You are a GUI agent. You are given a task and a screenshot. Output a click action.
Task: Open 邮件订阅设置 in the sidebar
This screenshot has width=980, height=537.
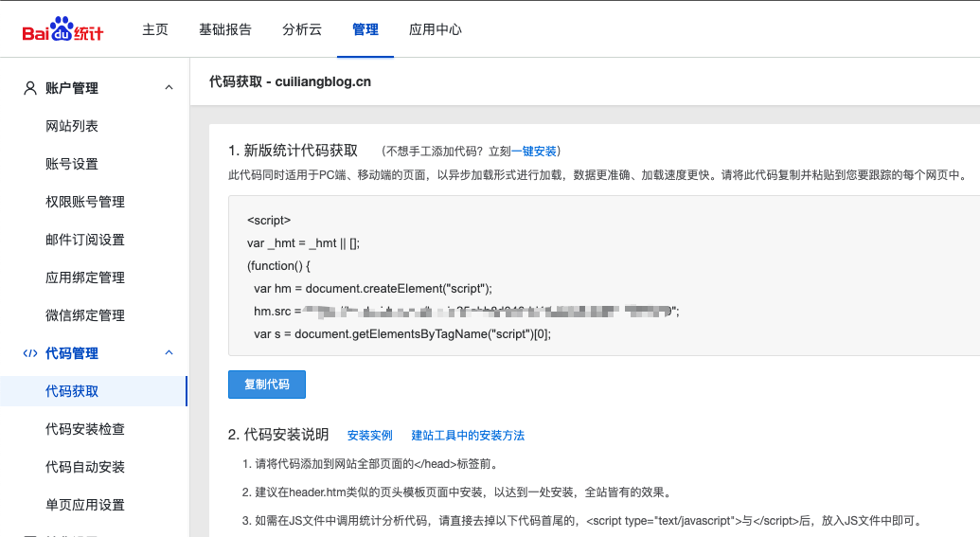click(x=85, y=240)
